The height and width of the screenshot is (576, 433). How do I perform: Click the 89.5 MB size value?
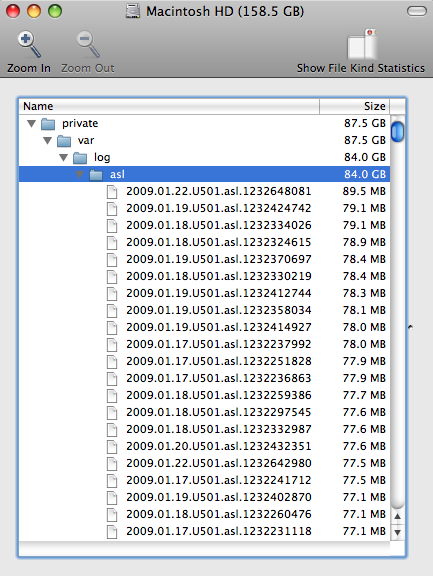click(x=364, y=191)
